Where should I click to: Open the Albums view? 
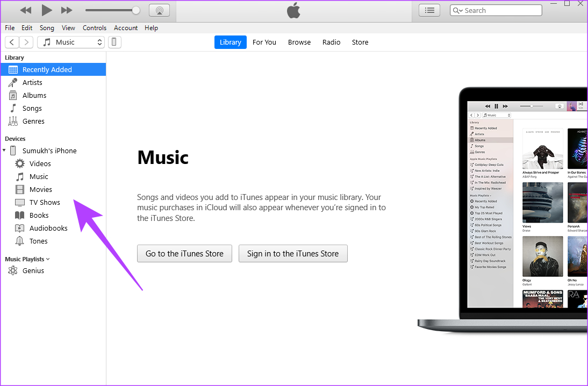(x=34, y=95)
